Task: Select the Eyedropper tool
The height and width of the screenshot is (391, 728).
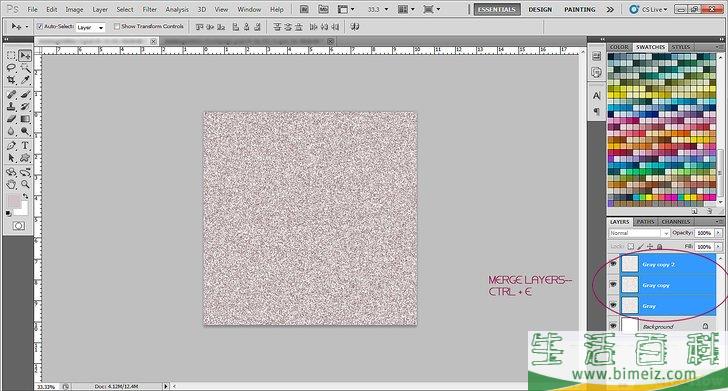Action: tap(25, 80)
